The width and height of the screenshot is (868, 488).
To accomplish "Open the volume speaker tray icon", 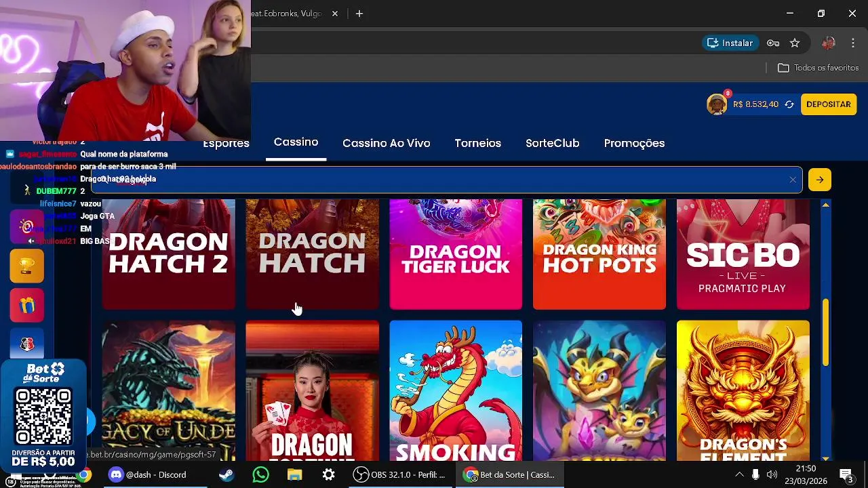I will (772, 475).
